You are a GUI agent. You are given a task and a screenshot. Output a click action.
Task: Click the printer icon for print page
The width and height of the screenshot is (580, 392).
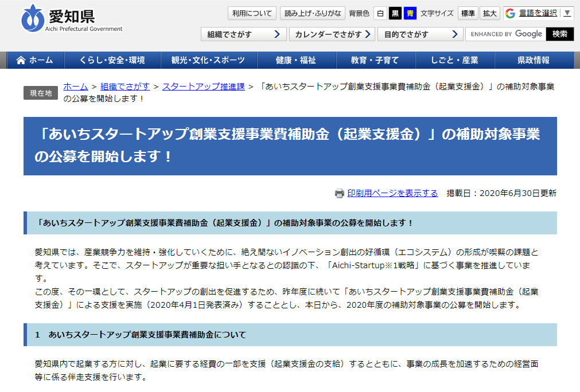(339, 193)
